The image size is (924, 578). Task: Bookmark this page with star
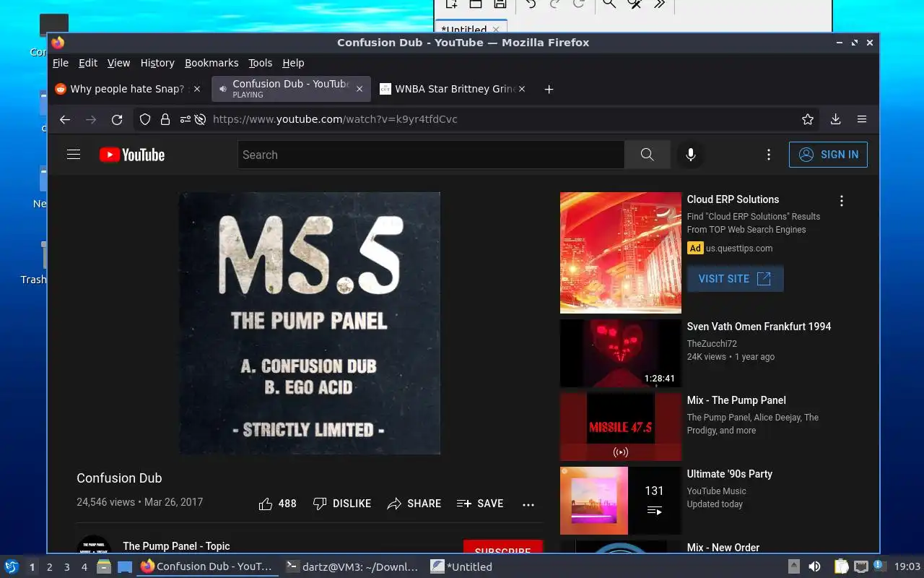[x=808, y=119]
